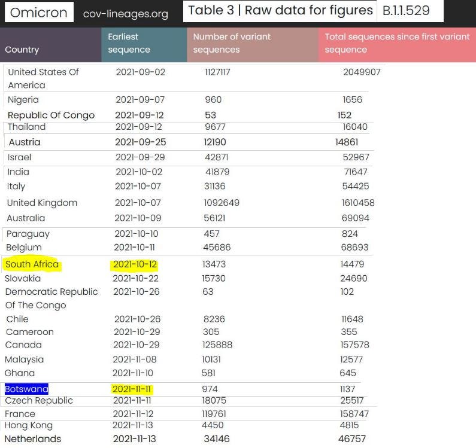Click Canada's variant count 125888
The width and height of the screenshot is (476, 448).
coord(217,345)
